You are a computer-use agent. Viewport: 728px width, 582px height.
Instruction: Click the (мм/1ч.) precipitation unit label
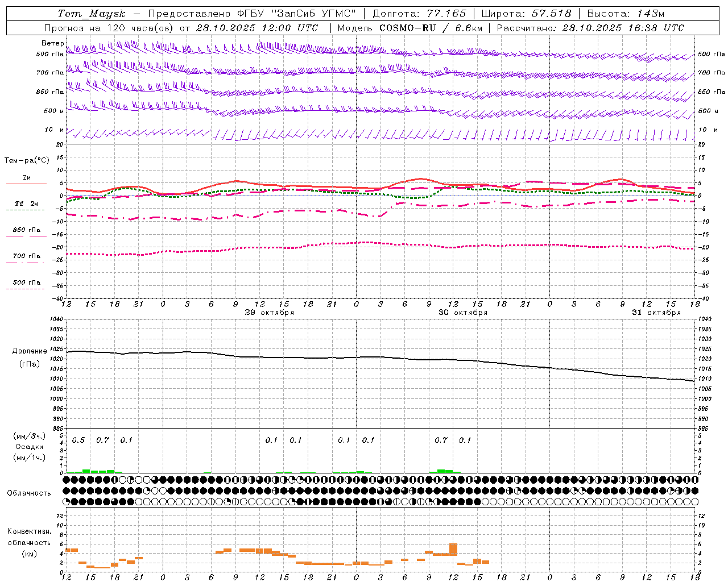click(x=30, y=458)
